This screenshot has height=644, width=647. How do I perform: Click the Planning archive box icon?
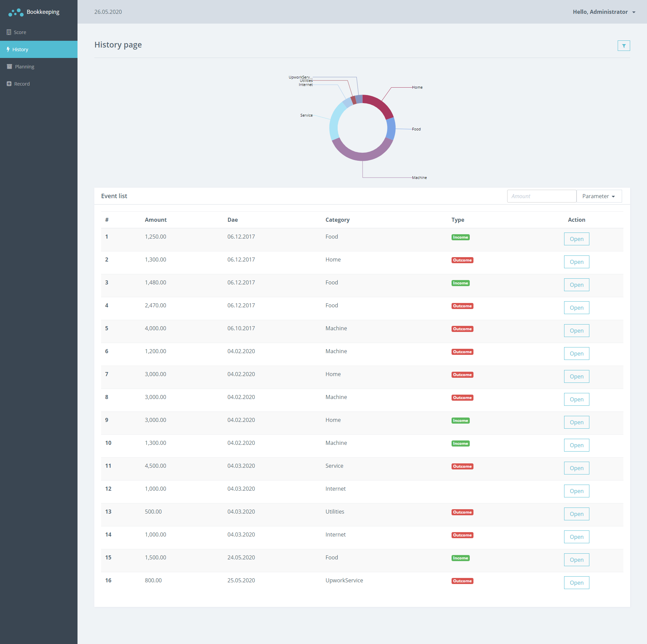point(9,67)
